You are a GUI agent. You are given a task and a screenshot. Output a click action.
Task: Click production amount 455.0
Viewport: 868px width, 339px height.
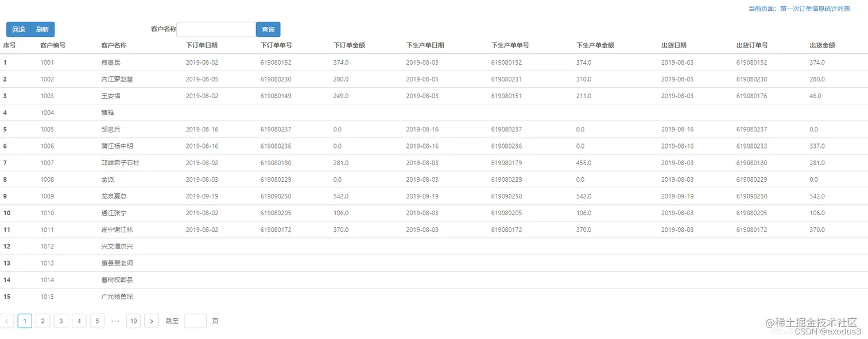[x=584, y=163]
